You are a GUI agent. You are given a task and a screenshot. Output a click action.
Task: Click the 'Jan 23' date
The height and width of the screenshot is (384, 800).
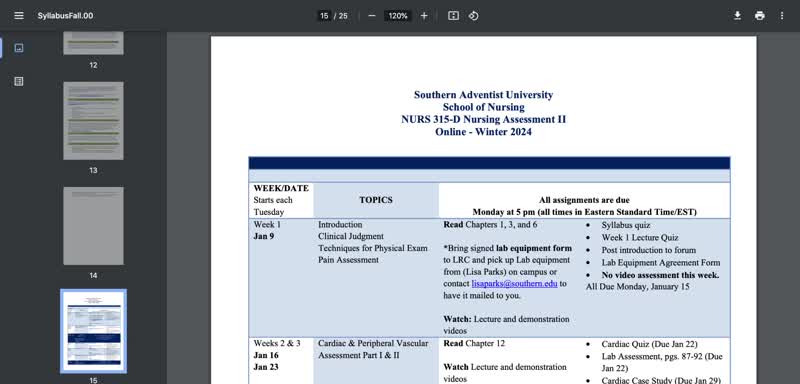[266, 367]
